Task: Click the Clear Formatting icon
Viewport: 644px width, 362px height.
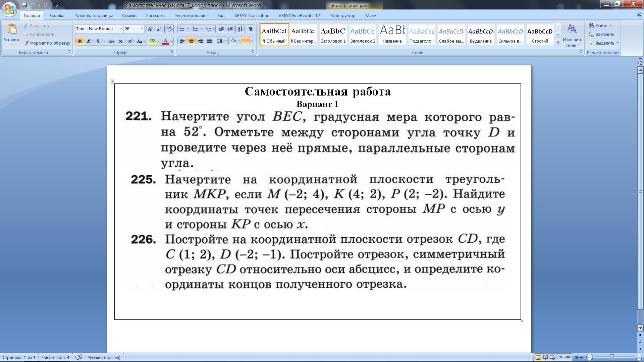Action: [169, 29]
